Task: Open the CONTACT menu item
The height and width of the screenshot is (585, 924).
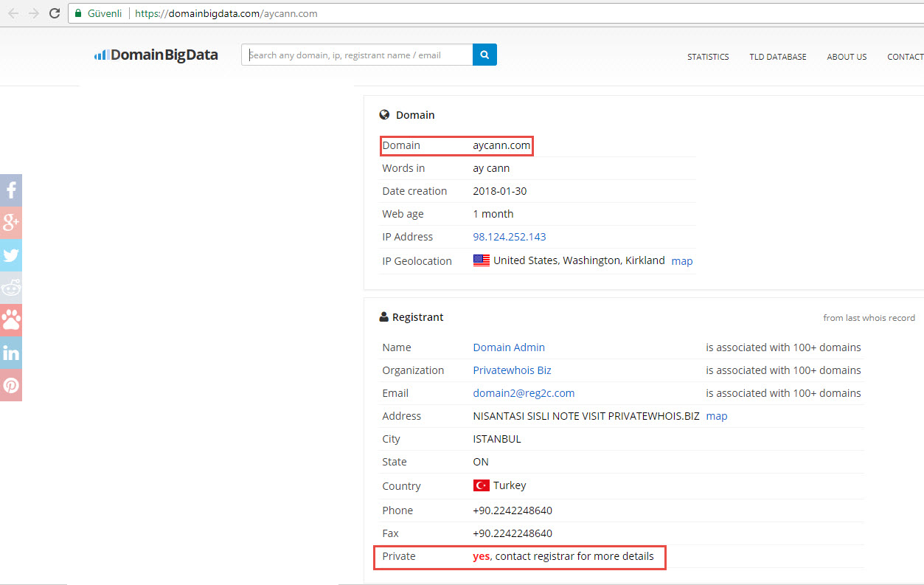Action: [906, 57]
